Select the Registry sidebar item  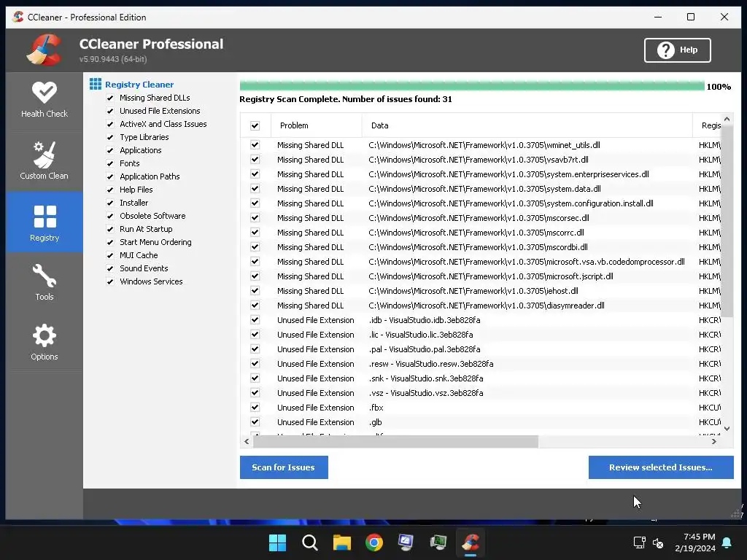[x=44, y=222]
